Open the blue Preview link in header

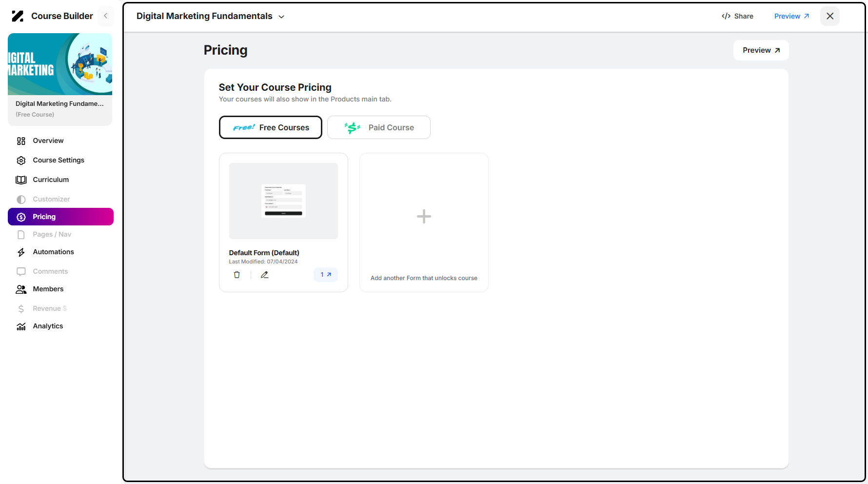(x=791, y=16)
